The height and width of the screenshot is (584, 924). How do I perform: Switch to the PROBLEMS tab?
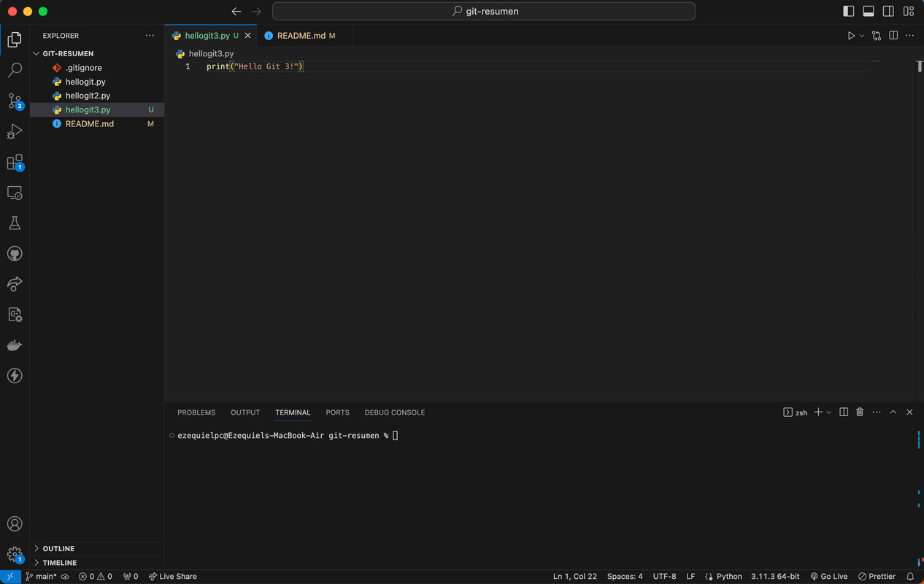tap(196, 412)
